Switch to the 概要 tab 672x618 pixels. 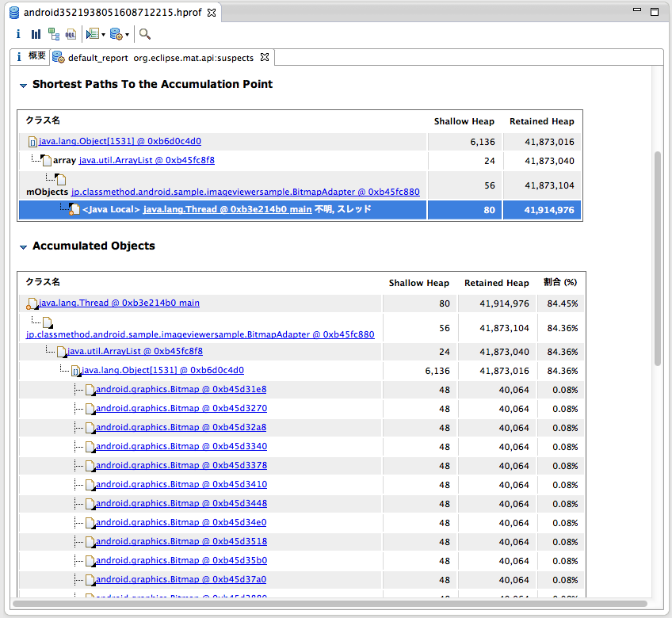coord(32,57)
